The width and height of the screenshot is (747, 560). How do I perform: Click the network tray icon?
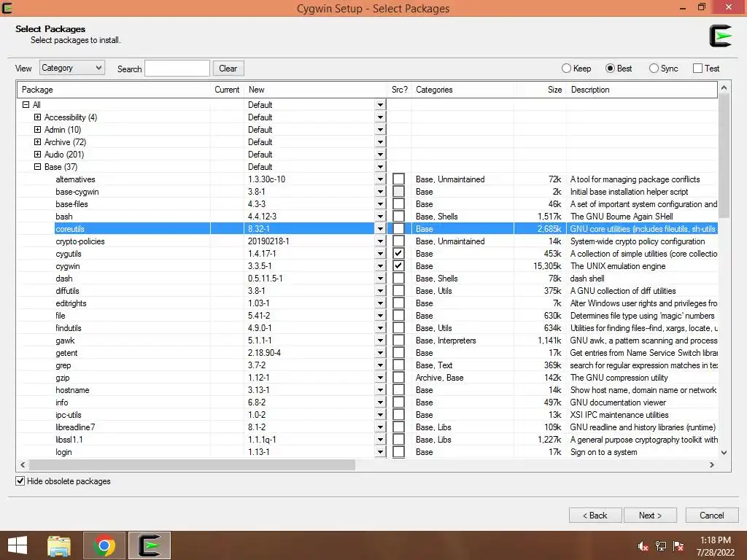(660, 546)
